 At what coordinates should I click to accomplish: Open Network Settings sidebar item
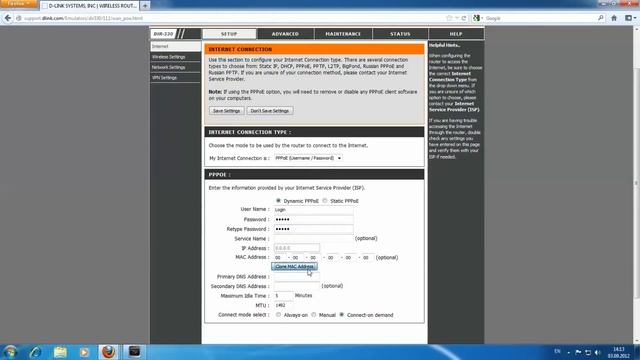(176, 67)
